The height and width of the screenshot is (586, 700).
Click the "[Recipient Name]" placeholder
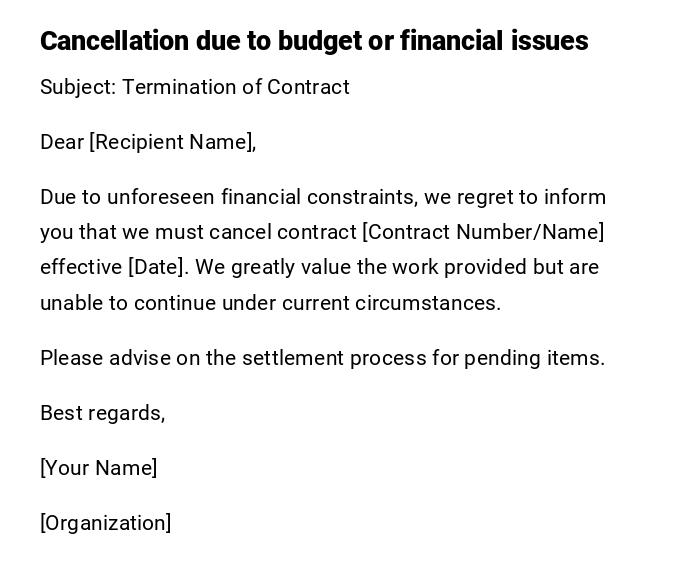pyautogui.click(x=172, y=142)
